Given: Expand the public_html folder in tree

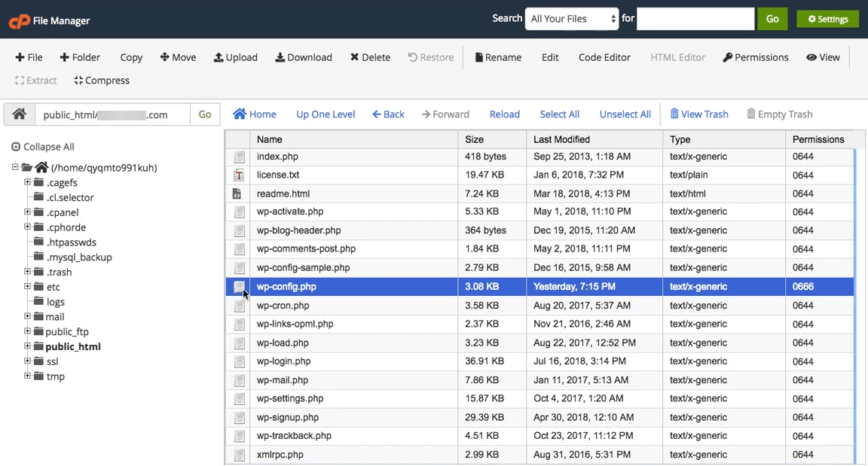Looking at the screenshot, I should [x=27, y=346].
